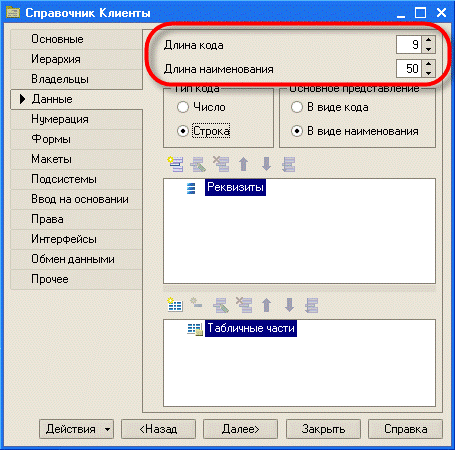The width and height of the screenshot is (455, 450).
Task: Switch to the Основные tab
Action: tap(76, 39)
